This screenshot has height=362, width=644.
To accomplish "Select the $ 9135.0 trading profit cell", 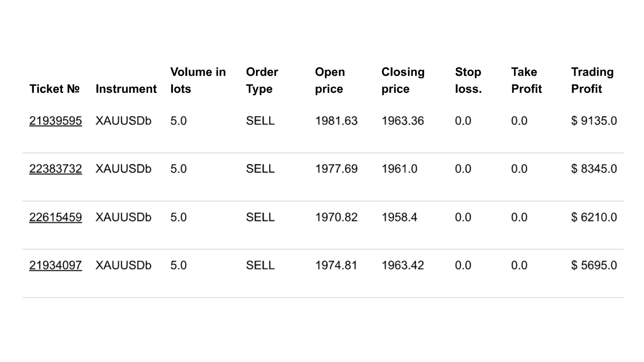I will [x=594, y=121].
